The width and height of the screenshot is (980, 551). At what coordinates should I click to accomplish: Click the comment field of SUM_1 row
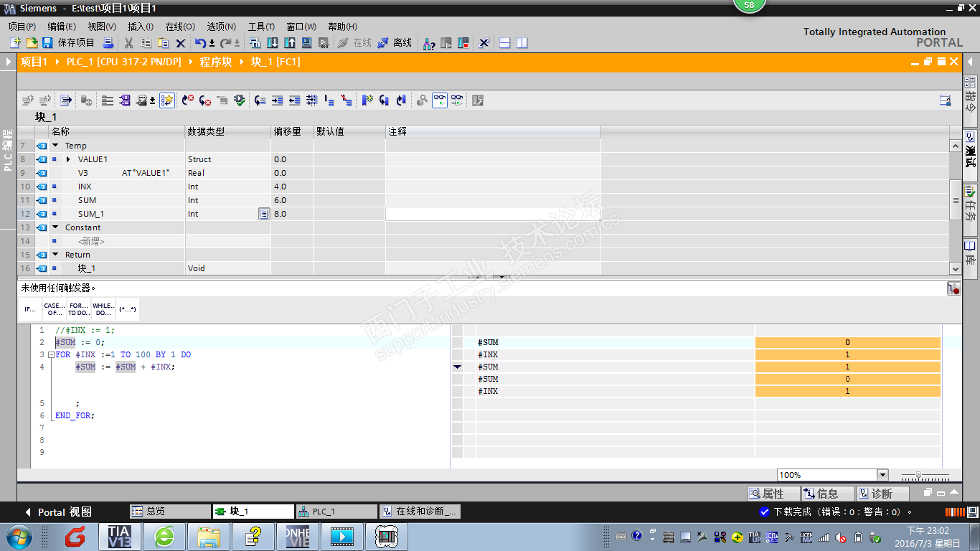(x=493, y=214)
